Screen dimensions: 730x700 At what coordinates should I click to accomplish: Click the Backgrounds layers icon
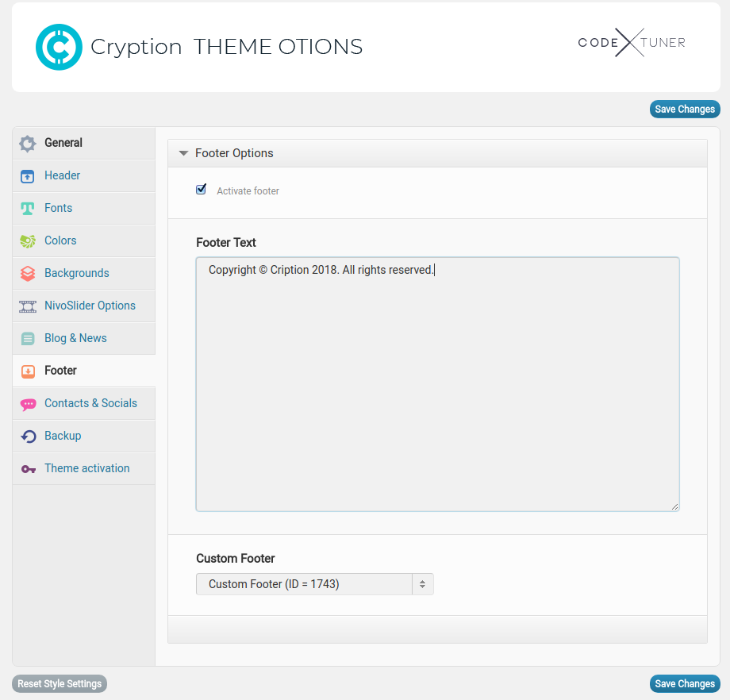28,274
